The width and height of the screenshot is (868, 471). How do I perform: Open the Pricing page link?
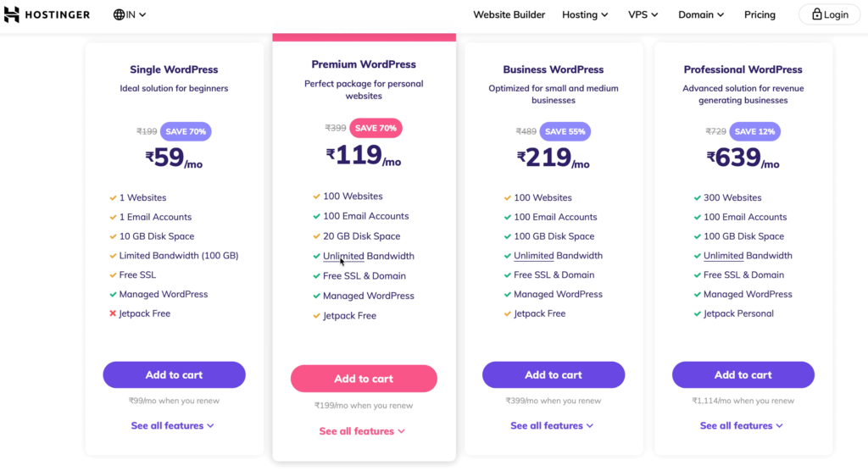point(759,15)
